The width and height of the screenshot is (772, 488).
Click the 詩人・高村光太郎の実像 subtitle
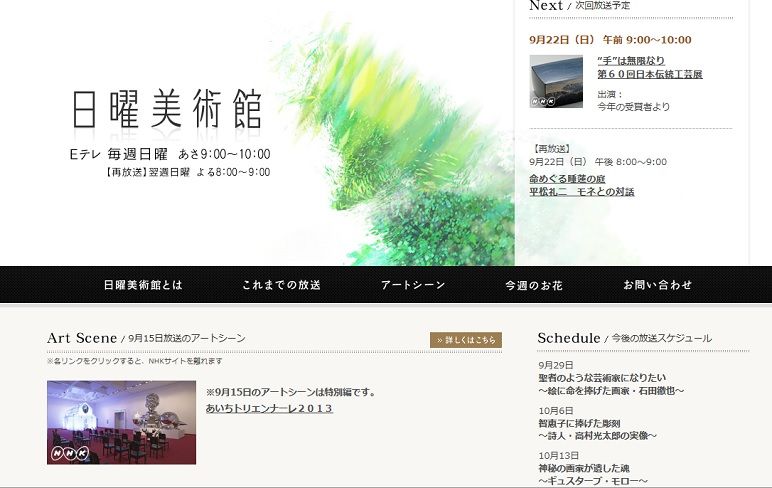click(x=597, y=436)
